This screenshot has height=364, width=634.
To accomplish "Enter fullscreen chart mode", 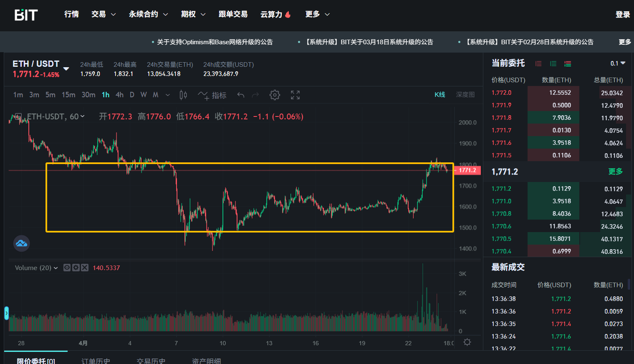I will 295,95.
